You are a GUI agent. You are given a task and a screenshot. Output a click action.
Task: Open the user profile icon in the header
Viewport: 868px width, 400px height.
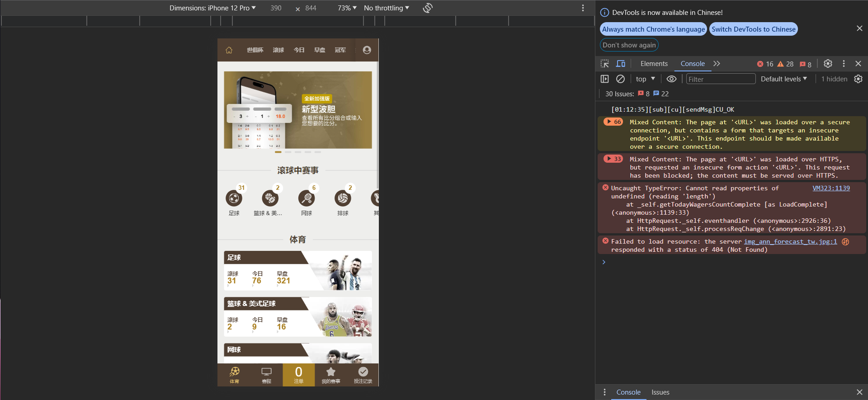367,50
